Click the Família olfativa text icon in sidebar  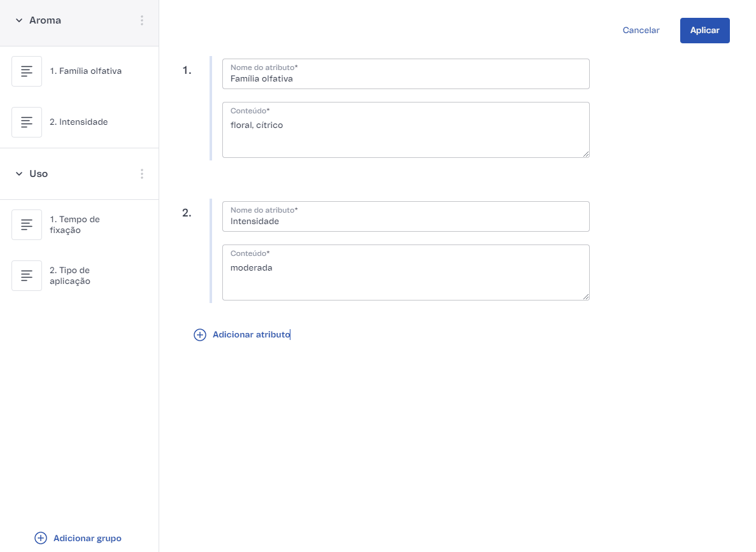click(x=27, y=71)
